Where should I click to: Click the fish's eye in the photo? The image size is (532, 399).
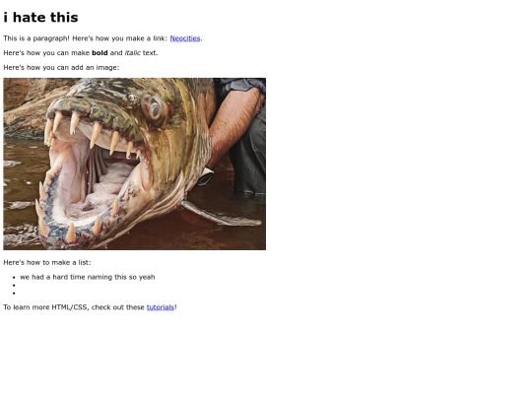coord(155,109)
